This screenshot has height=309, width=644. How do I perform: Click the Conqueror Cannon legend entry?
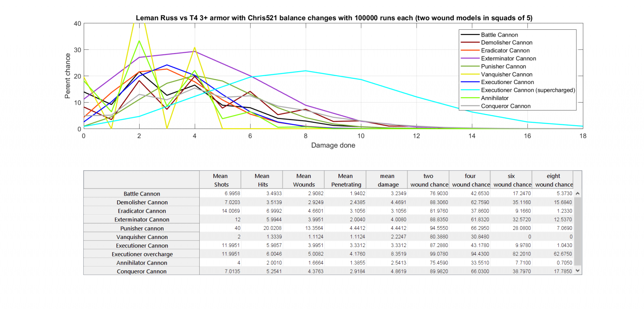click(506, 106)
